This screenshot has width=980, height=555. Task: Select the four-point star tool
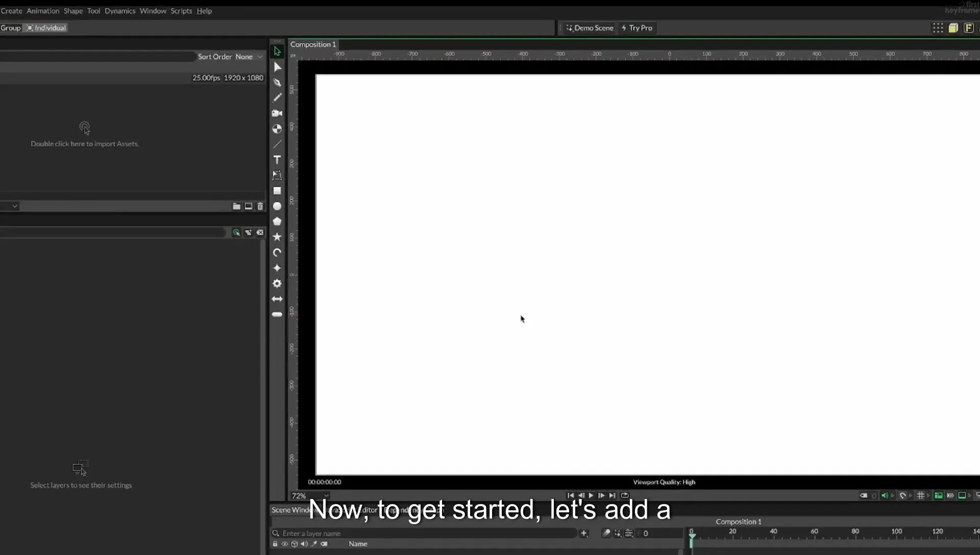tap(277, 268)
